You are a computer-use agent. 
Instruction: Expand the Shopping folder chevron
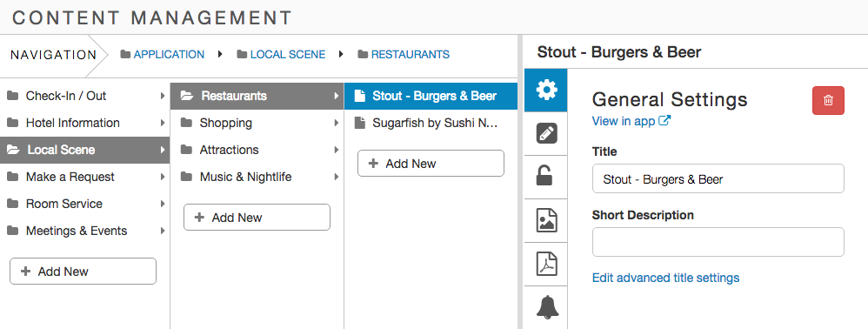tap(336, 123)
